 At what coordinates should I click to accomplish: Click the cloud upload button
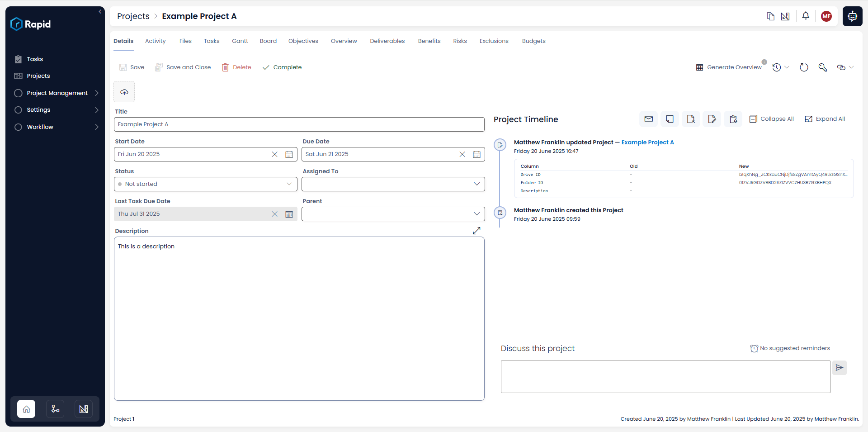124,92
